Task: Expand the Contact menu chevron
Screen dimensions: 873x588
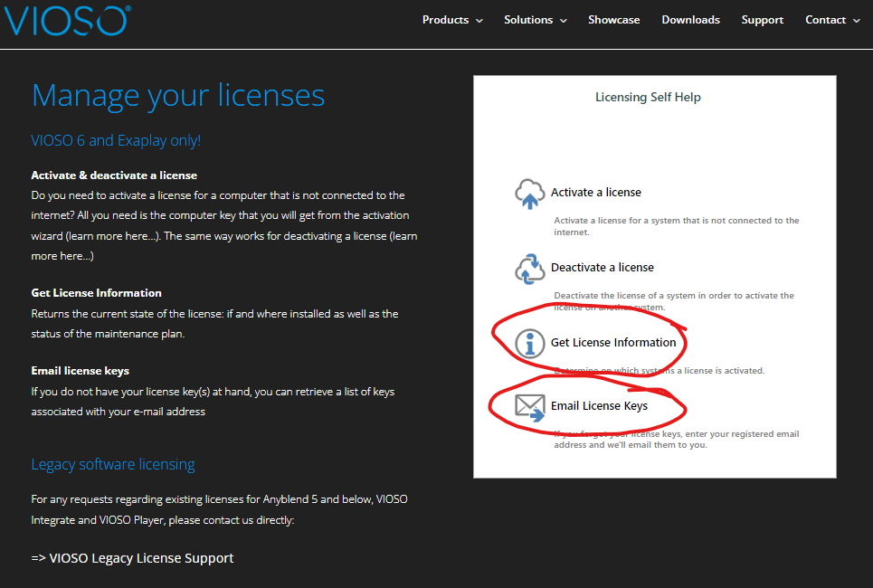Action: click(857, 21)
